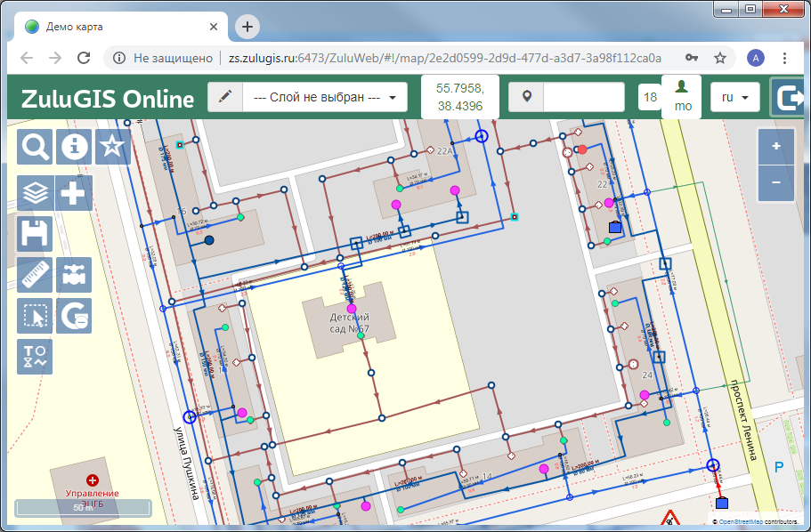The image size is (811, 532).
Task: Select the ruler measurement tool
Action: pyautogui.click(x=36, y=276)
